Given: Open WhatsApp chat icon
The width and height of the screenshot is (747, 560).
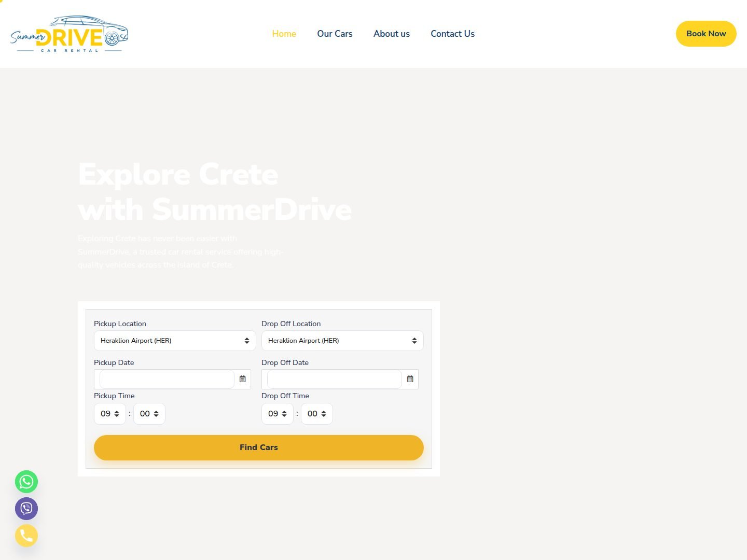Looking at the screenshot, I should pyautogui.click(x=26, y=482).
